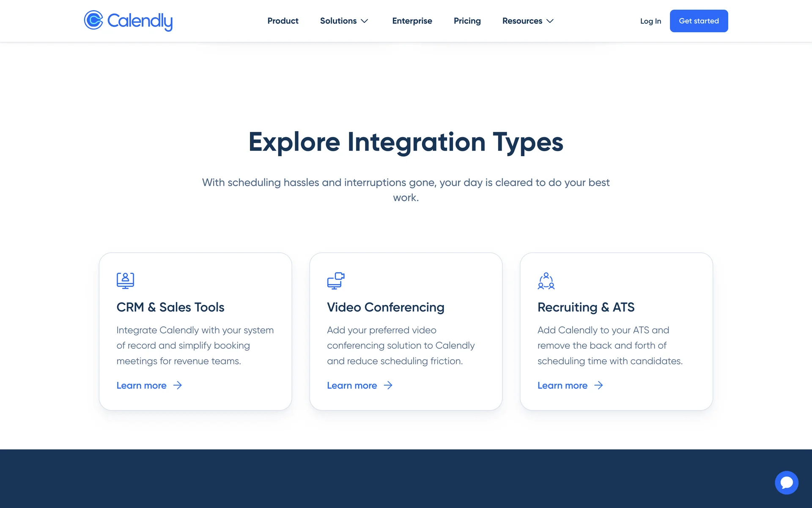Screen dimensions: 812x508
Task: Open the Solutions menu
Action: [338, 21]
